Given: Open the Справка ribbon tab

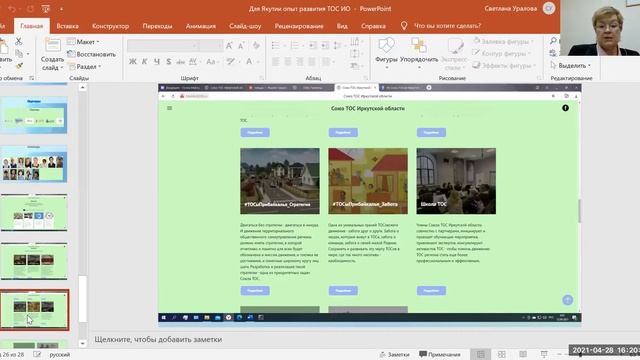Looking at the screenshot, I should click(373, 26).
